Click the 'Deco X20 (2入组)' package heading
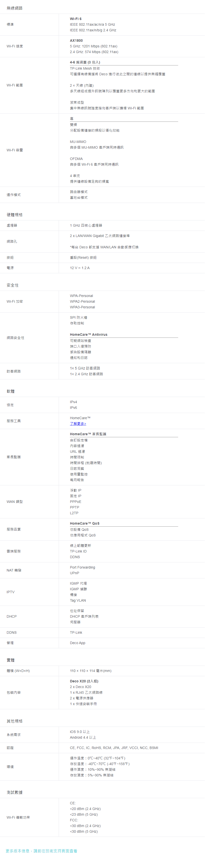Screen dimensions: 212x868 pyautogui.click(x=84, y=681)
